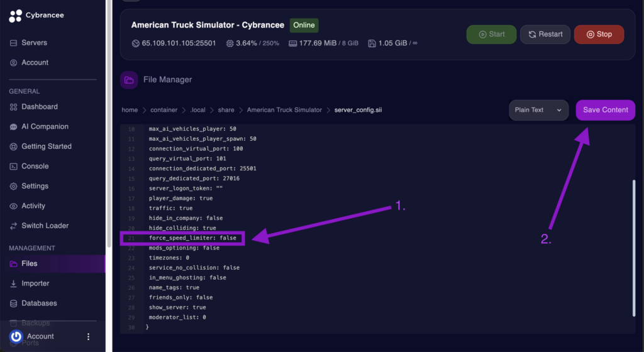Click the sidebar vertical scrollbar

click(x=109, y=123)
